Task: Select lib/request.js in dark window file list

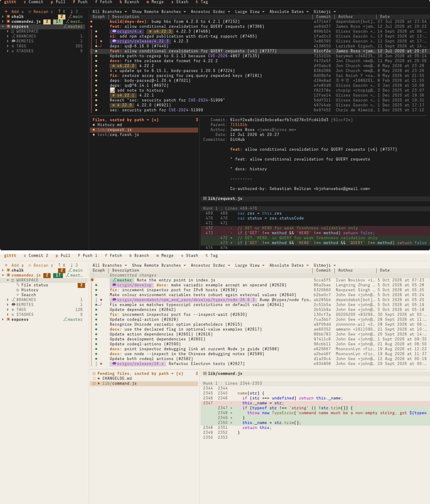Action: [x=144, y=130]
